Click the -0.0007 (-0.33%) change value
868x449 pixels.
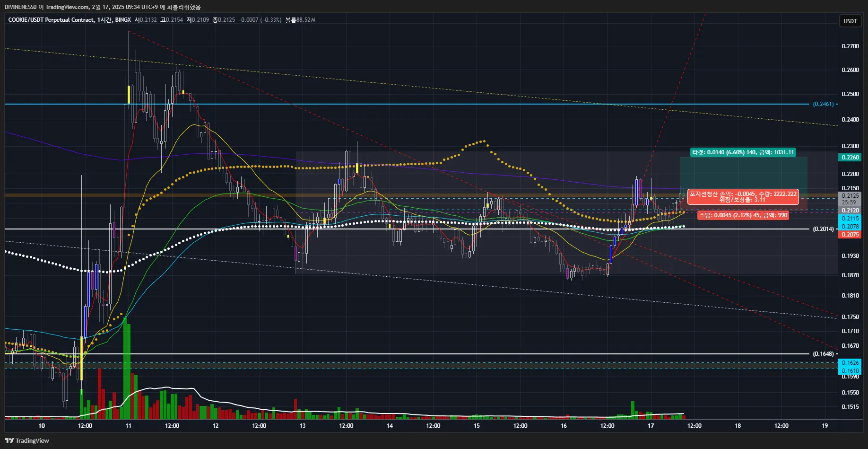tap(260, 20)
